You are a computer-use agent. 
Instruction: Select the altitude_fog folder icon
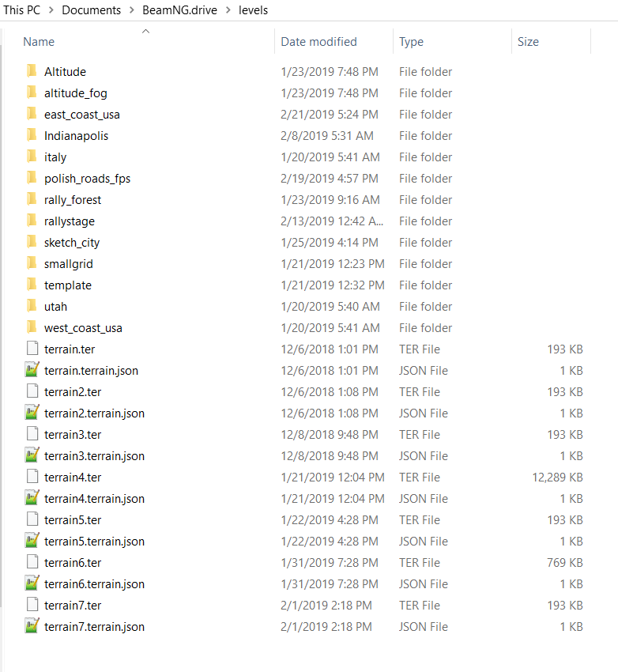click(x=32, y=92)
